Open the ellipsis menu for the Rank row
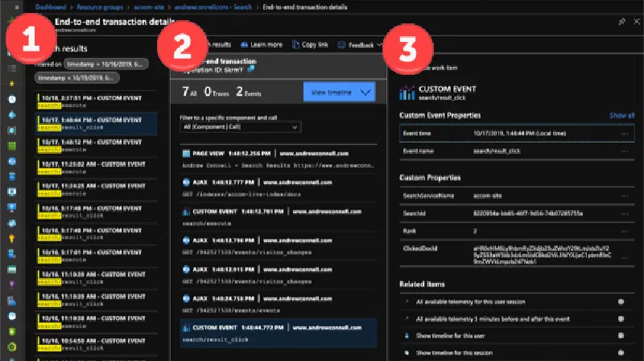Screen dimensions: 644x361 (x=625, y=231)
